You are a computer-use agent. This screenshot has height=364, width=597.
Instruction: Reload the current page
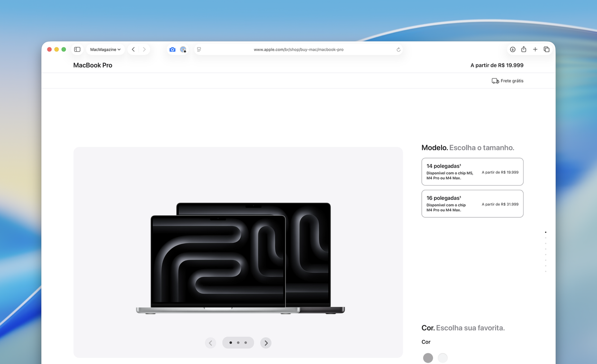tap(398, 49)
